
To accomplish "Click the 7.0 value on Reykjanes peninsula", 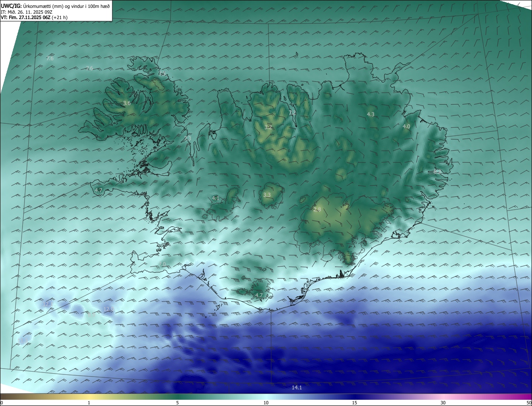I will pos(162,264).
